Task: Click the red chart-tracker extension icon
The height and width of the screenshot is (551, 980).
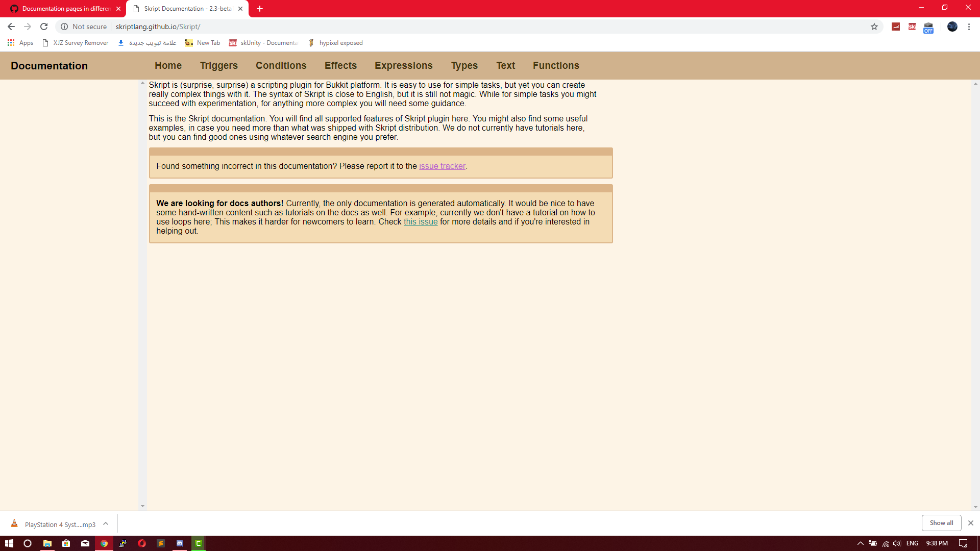Action: click(896, 27)
